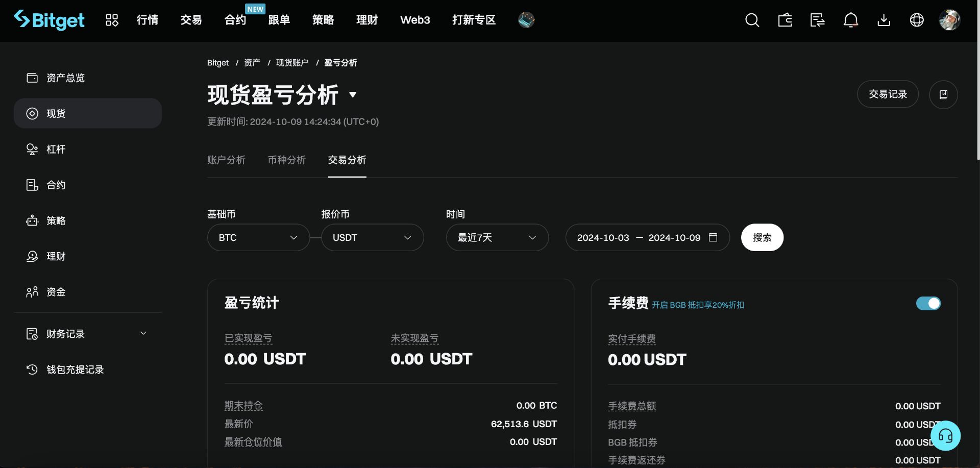Click the 财务记录 sidebar icon

click(x=32, y=334)
